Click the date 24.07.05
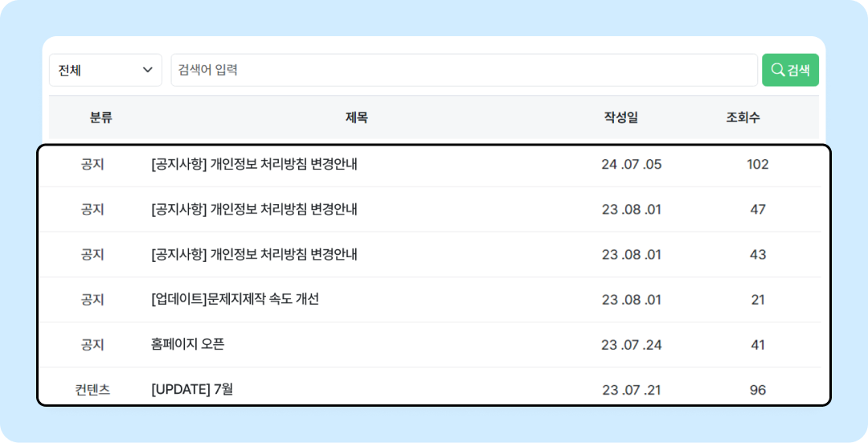This screenshot has height=443, width=868. point(632,165)
